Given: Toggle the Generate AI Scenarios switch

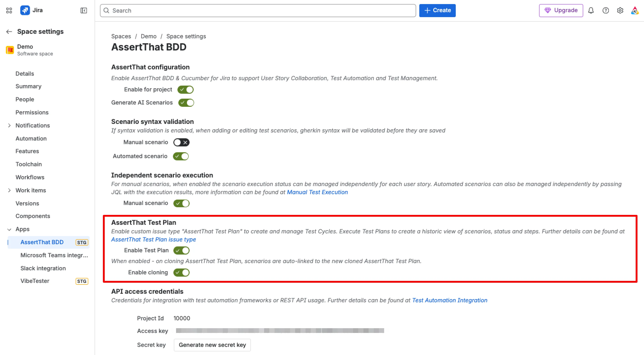Looking at the screenshot, I should (x=186, y=102).
